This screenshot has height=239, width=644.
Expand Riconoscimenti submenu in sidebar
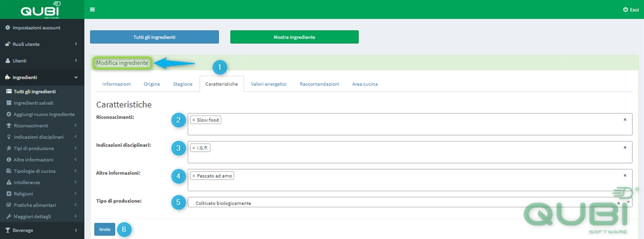coord(75,126)
